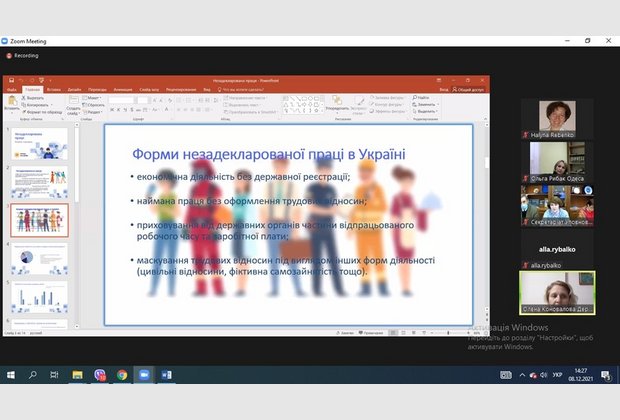Viewport: 620px width, 420px height.
Task: Open Zoom app from the taskbar
Action: tap(143, 375)
